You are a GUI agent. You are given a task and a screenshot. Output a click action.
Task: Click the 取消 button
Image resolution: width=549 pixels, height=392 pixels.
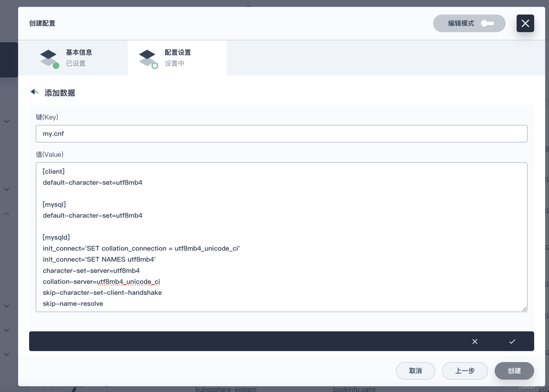click(x=415, y=371)
